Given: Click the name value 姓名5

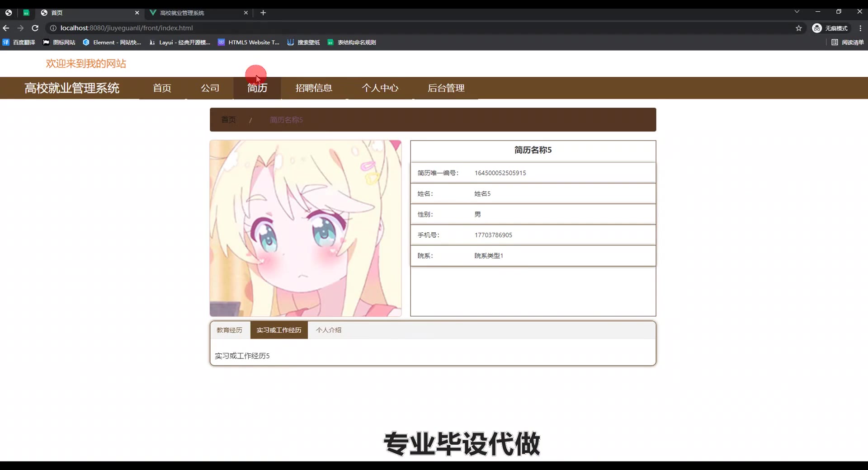Looking at the screenshot, I should point(482,194).
